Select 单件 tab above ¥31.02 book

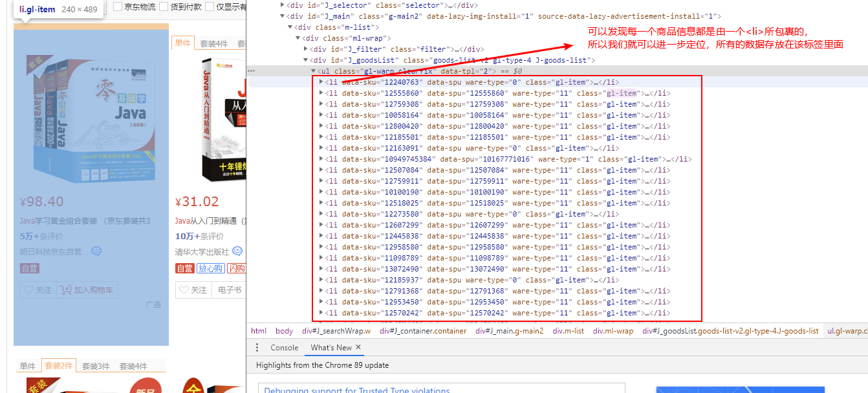[183, 43]
